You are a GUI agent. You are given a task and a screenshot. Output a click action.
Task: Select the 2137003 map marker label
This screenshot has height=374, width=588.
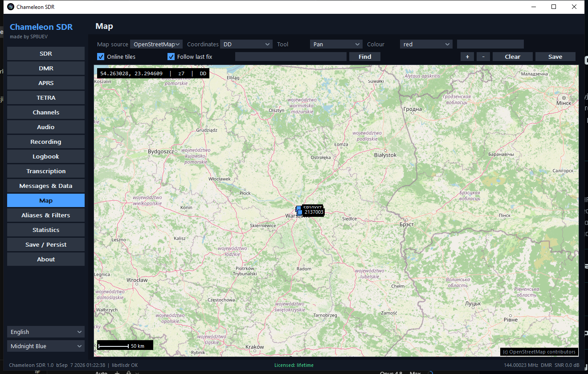tap(314, 212)
